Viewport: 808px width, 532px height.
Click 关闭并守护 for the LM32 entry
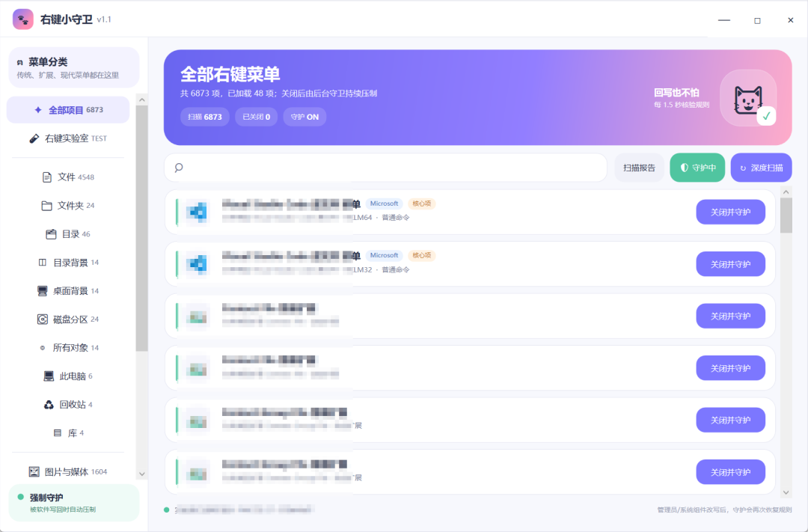[730, 264]
